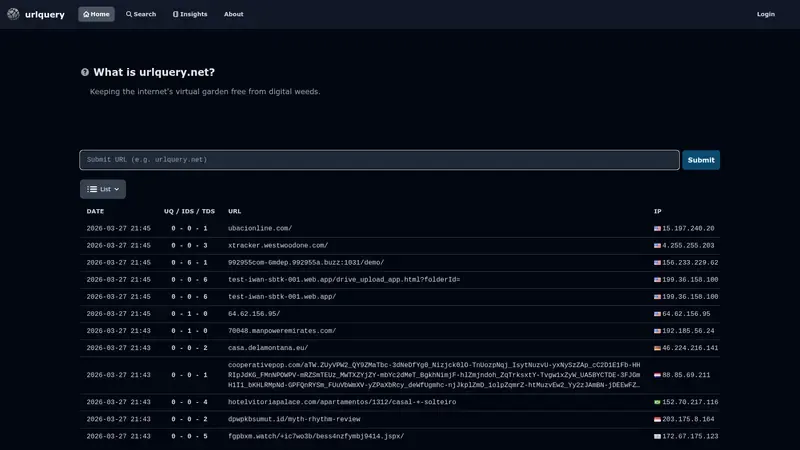This screenshot has height=450, width=800.
Task: Open the drive_upload_app.html?folderId= URL entry
Action: point(344,280)
